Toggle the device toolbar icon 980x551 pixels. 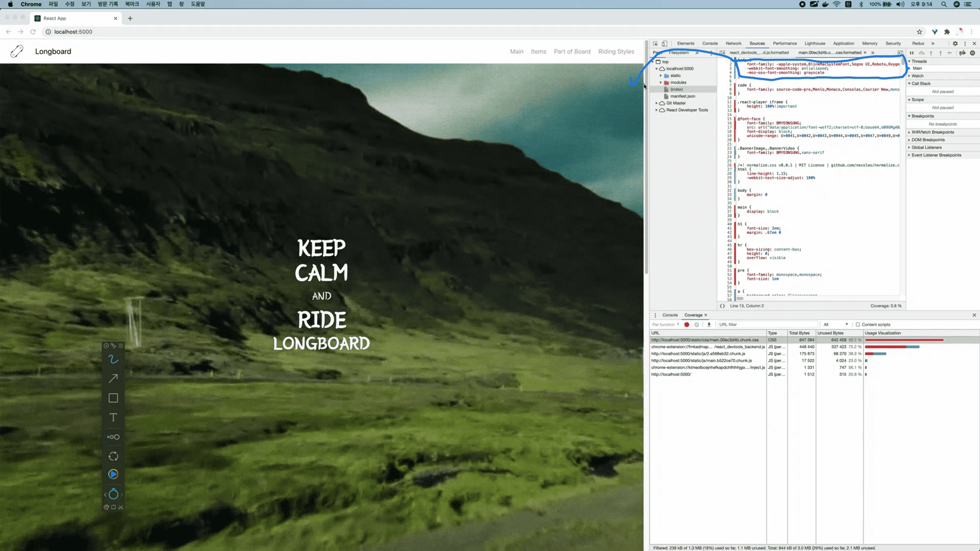pos(664,43)
